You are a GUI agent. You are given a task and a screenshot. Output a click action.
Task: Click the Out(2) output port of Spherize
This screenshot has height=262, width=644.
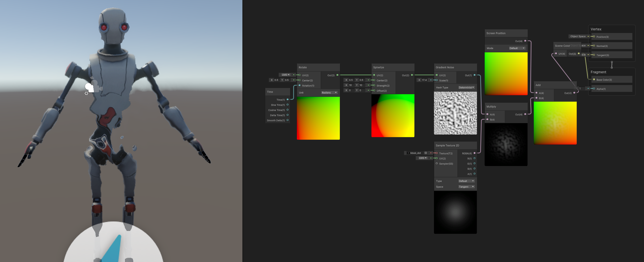click(412, 75)
